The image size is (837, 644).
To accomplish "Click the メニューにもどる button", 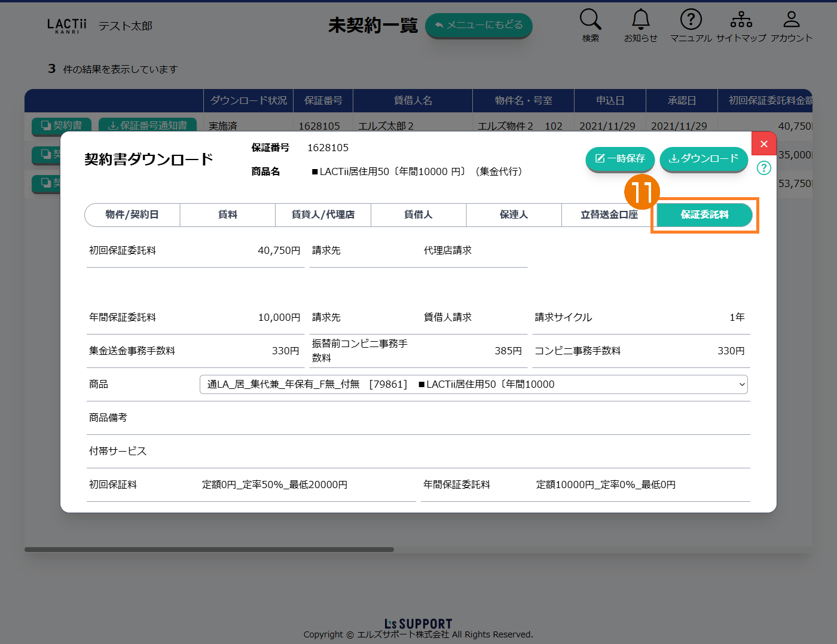I will [478, 25].
